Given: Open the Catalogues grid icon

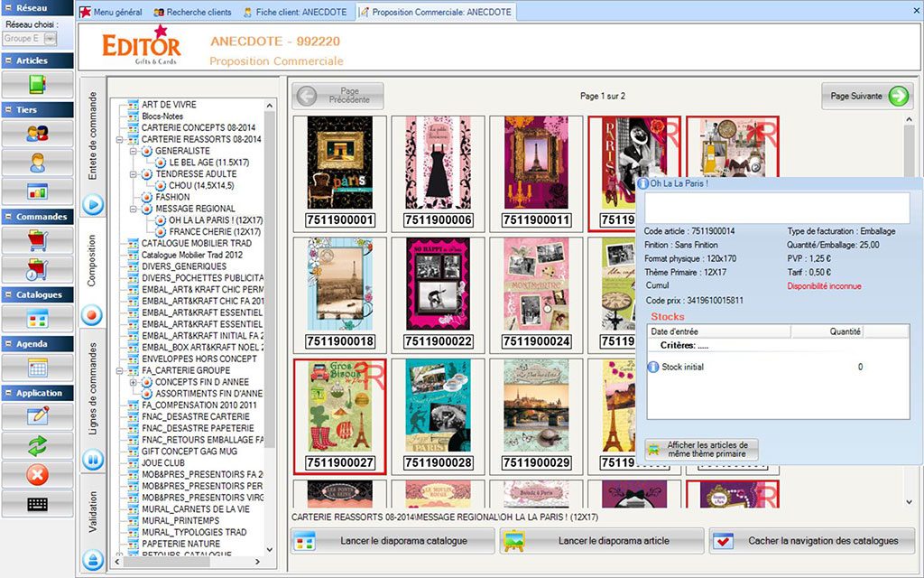Looking at the screenshot, I should [x=37, y=318].
